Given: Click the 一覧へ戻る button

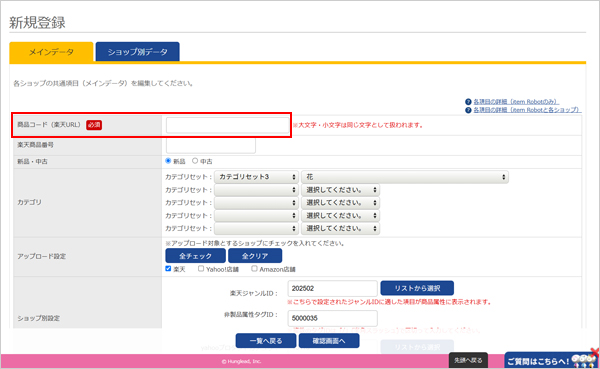Looking at the screenshot, I should [x=266, y=341].
